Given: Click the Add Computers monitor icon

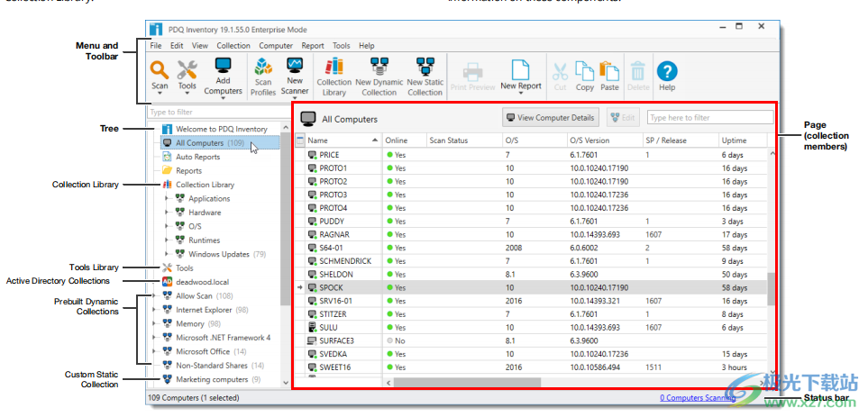Looking at the screenshot, I should pos(224,67).
